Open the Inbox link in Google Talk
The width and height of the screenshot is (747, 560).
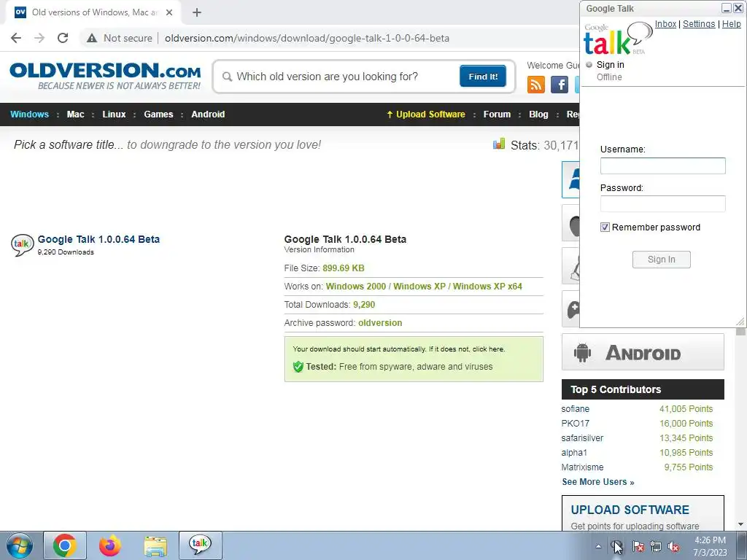coord(665,24)
